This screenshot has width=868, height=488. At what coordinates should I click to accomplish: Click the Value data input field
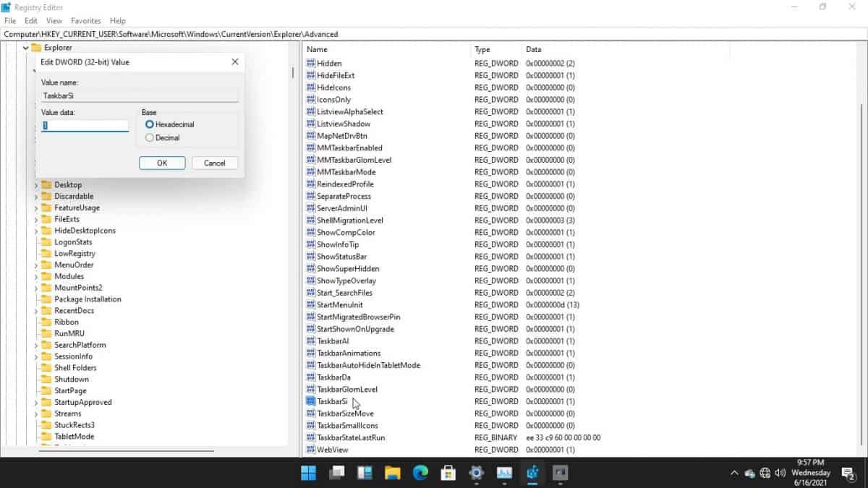click(x=85, y=125)
